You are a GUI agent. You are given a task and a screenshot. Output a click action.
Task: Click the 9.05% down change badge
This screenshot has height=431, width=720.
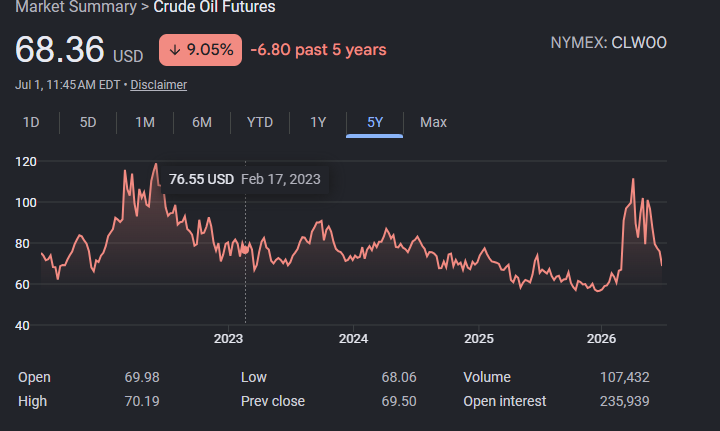(201, 50)
